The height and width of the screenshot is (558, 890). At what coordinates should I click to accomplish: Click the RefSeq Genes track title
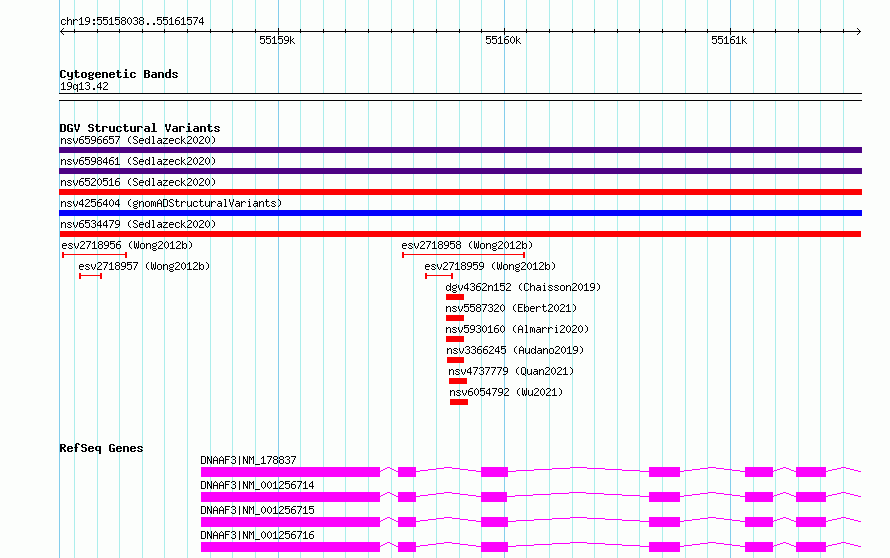coord(101,448)
